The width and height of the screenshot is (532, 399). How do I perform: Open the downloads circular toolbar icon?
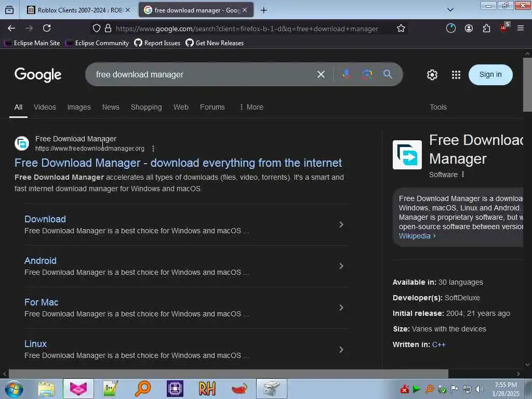[450, 29]
